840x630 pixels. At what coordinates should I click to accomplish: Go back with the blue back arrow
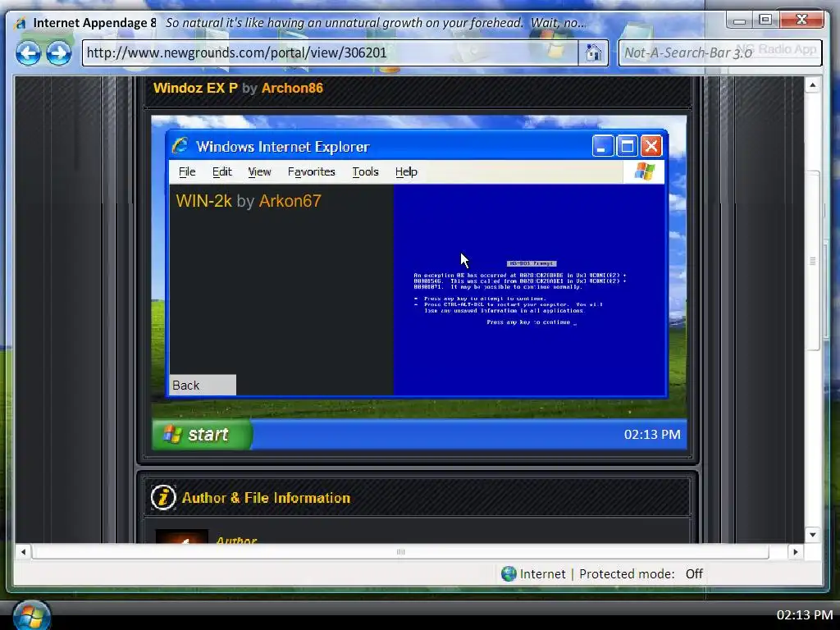click(28, 53)
